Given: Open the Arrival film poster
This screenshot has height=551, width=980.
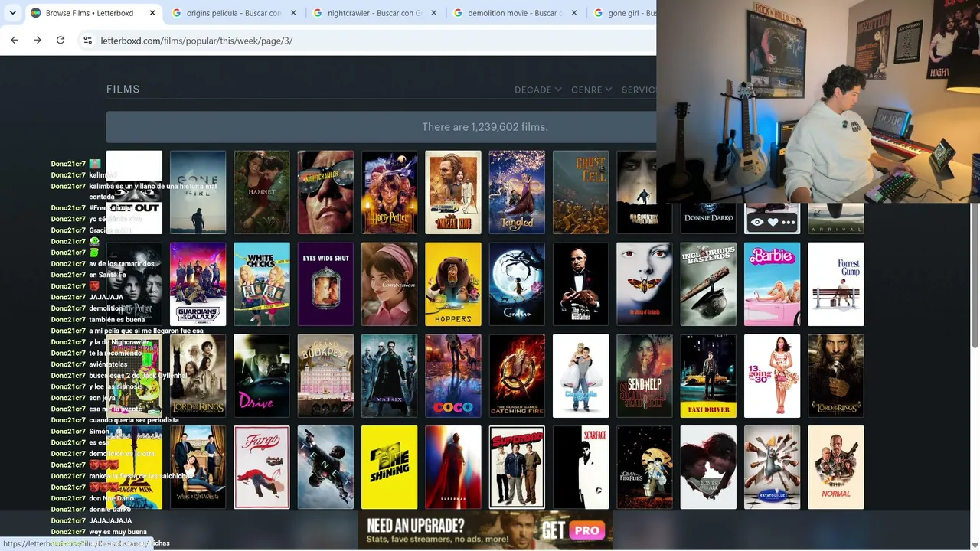Looking at the screenshot, I should click(x=836, y=218).
